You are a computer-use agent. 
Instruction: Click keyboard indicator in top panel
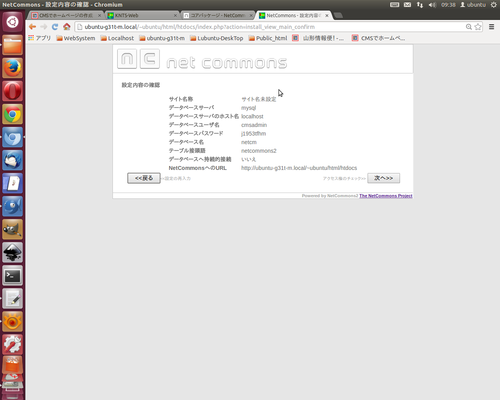tap(395, 5)
